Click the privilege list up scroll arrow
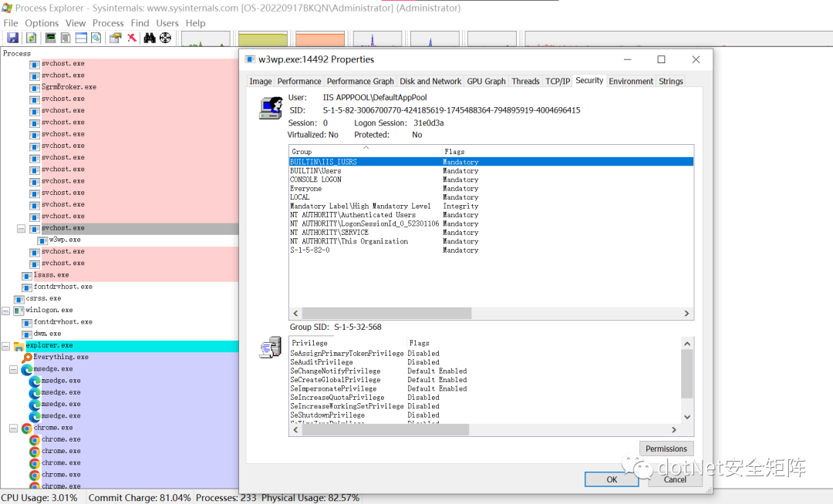 coord(687,344)
